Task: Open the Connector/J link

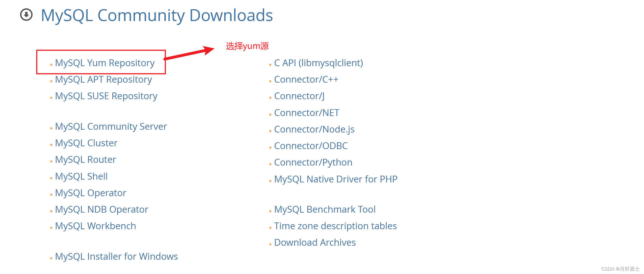Action: point(299,96)
